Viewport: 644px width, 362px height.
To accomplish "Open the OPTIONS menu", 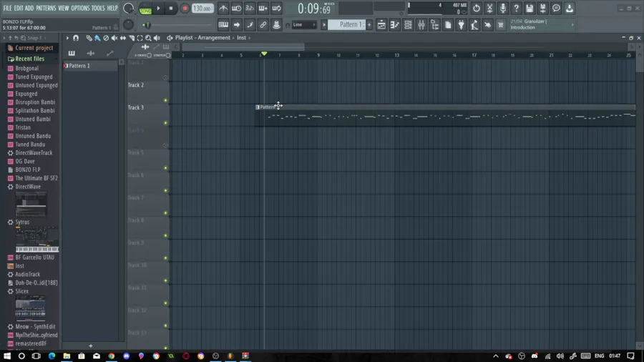I will (x=80, y=8).
